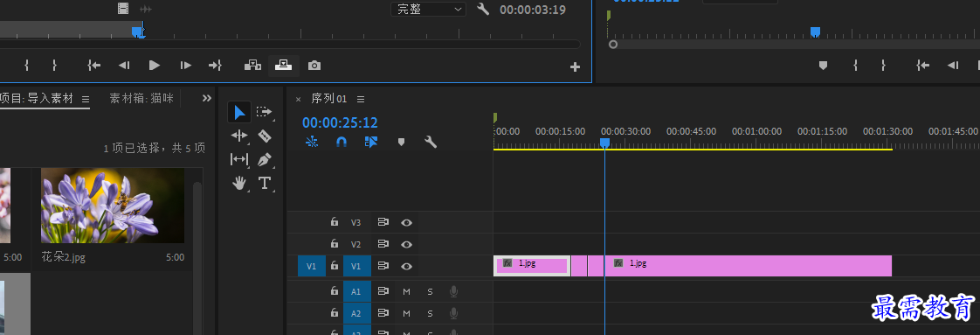Select first 1.jpg clip on V1
The image size is (980, 335).
(x=532, y=266)
